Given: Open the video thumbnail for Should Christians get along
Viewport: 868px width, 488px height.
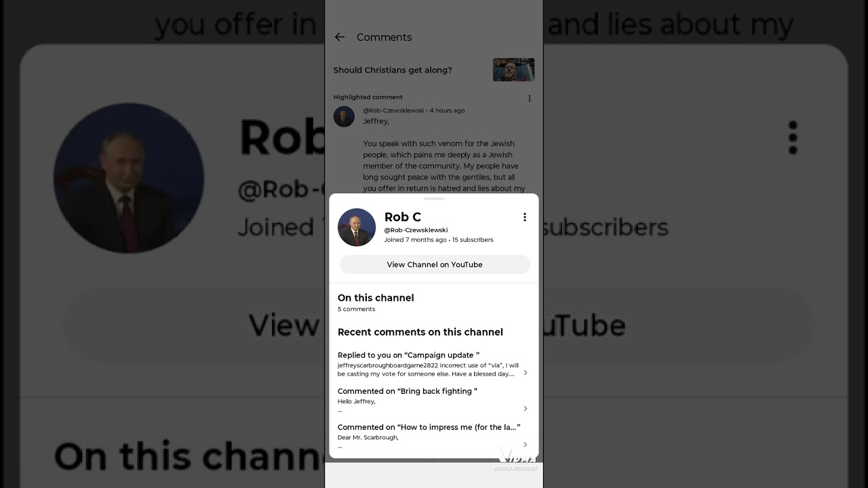Looking at the screenshot, I should coord(513,70).
